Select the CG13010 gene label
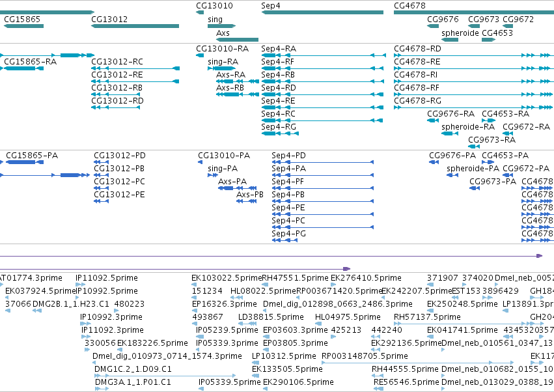This screenshot has width=554, height=392. 214,6
